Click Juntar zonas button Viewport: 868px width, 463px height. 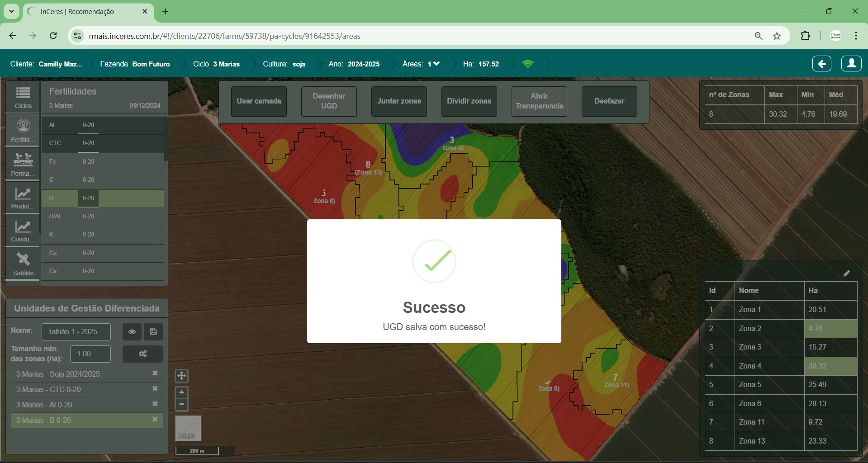point(399,101)
